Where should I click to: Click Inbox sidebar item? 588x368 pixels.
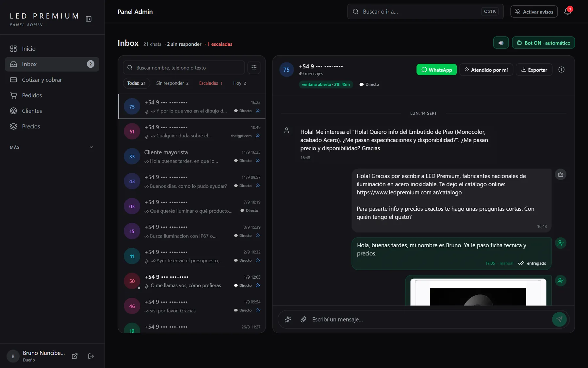(52, 64)
